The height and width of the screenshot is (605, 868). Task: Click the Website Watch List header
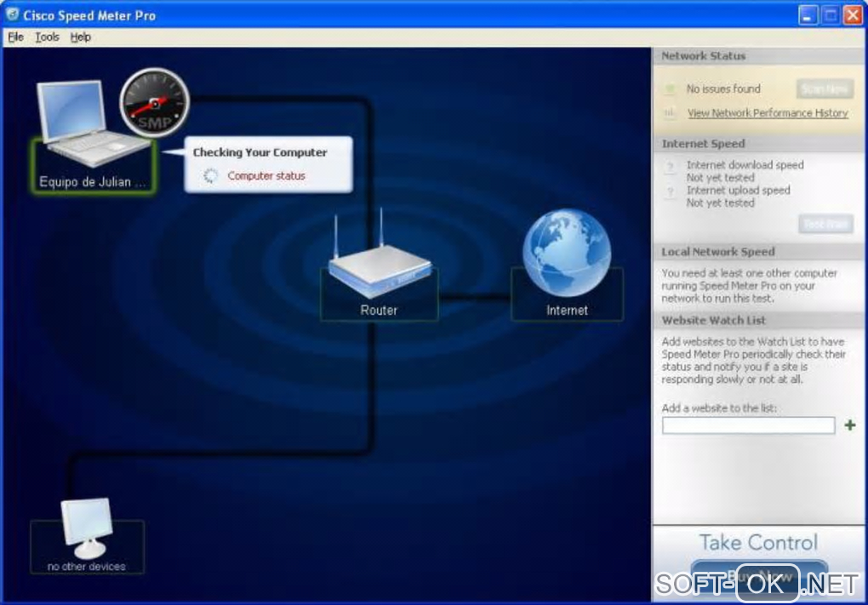tap(714, 321)
